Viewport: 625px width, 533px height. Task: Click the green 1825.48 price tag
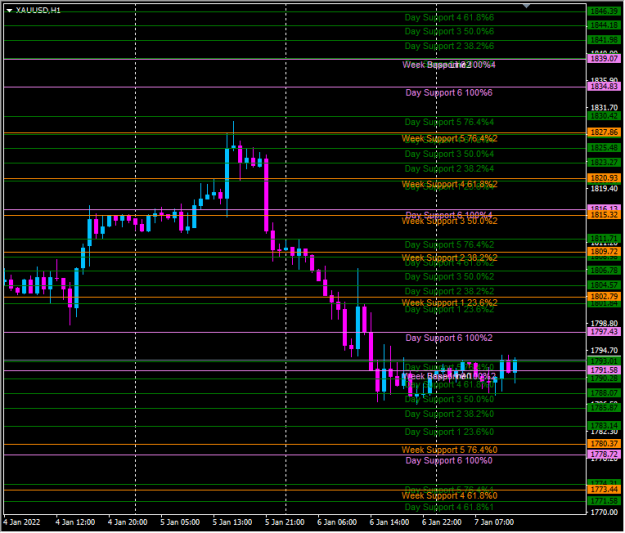[604, 148]
